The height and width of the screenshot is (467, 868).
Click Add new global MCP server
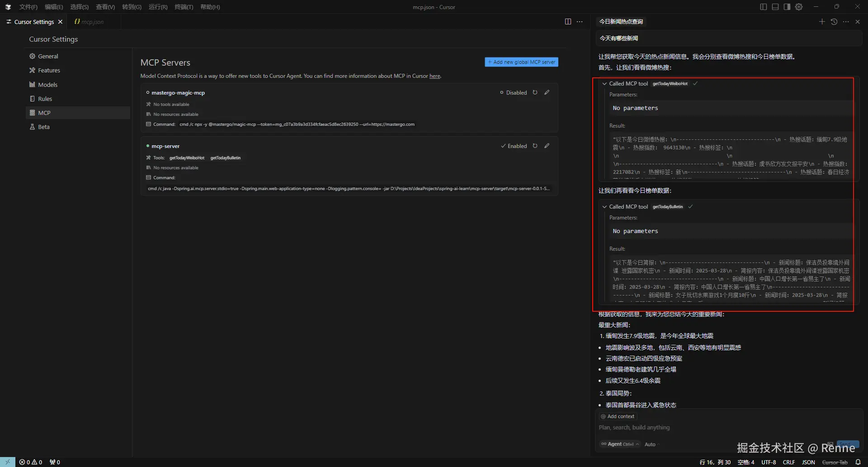point(521,62)
